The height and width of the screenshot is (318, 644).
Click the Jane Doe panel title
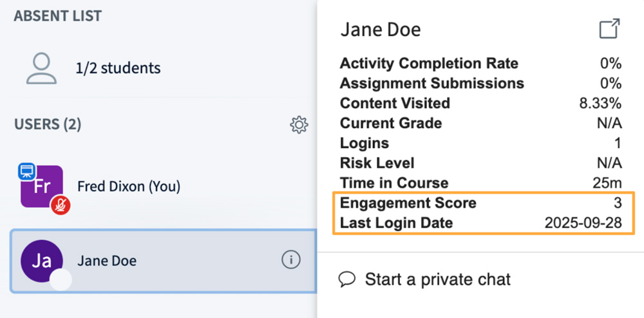[x=381, y=30]
